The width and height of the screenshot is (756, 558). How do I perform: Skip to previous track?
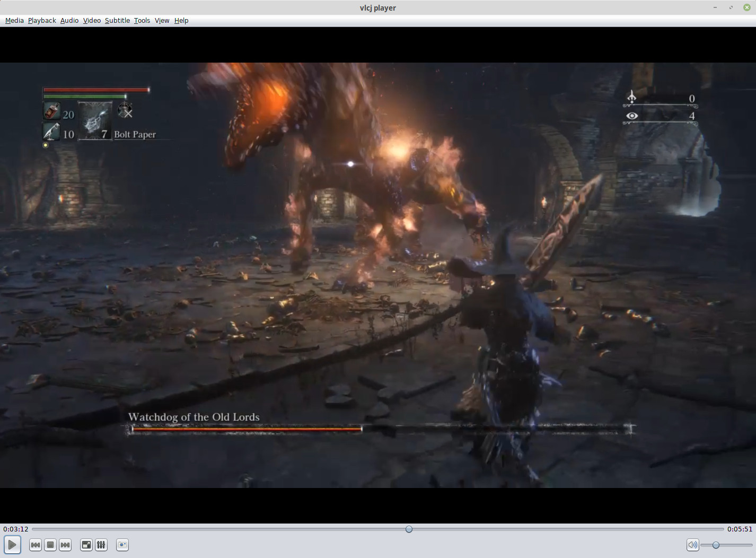[x=36, y=545]
